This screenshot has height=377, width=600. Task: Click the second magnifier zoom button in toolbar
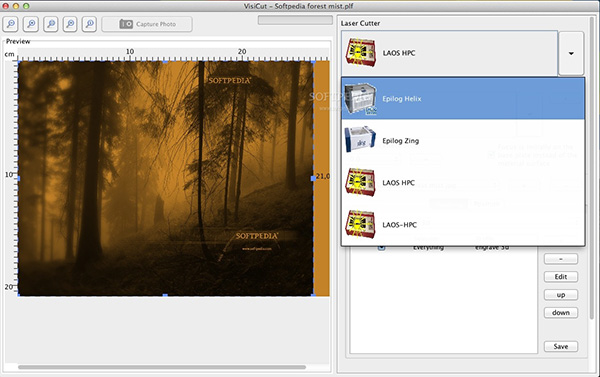pyautogui.click(x=31, y=24)
